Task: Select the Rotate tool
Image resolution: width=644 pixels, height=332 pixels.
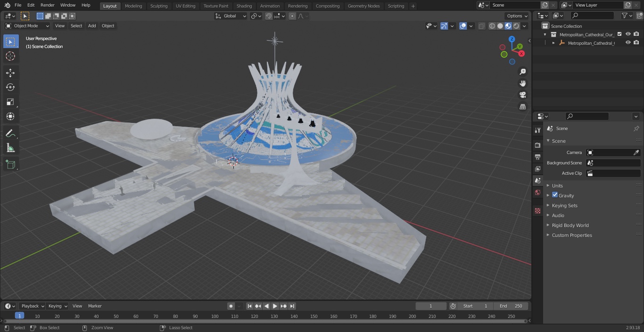Action: tap(10, 87)
